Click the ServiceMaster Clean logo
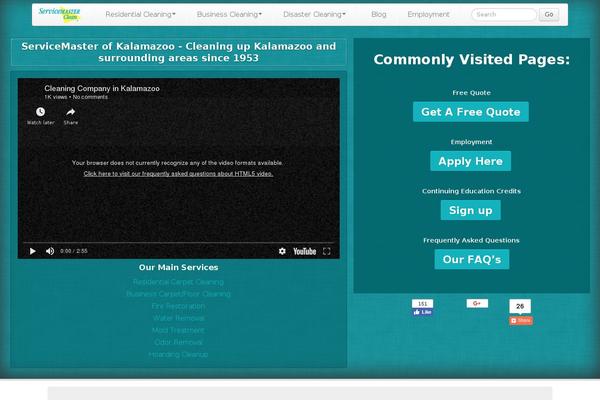The height and width of the screenshot is (400, 600). pos(59,14)
